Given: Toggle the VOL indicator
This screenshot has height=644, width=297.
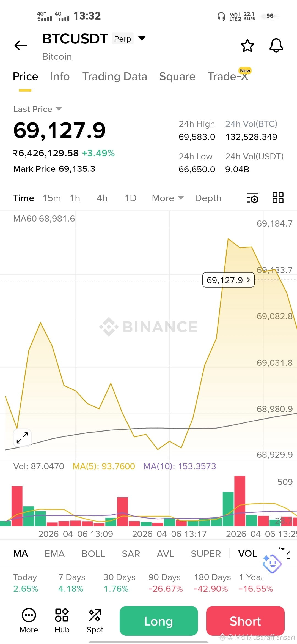Looking at the screenshot, I should click(x=248, y=553).
